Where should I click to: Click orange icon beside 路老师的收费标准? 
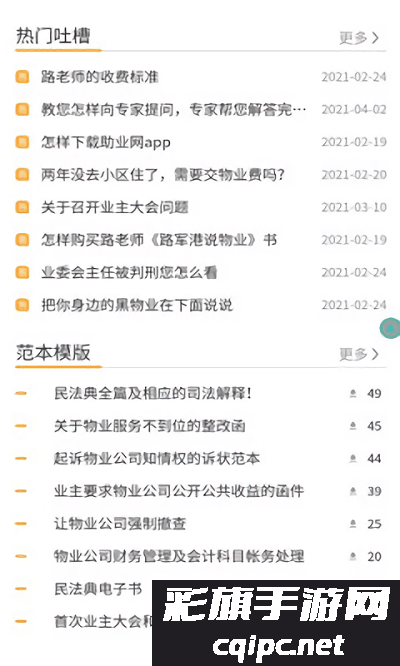(x=22, y=77)
